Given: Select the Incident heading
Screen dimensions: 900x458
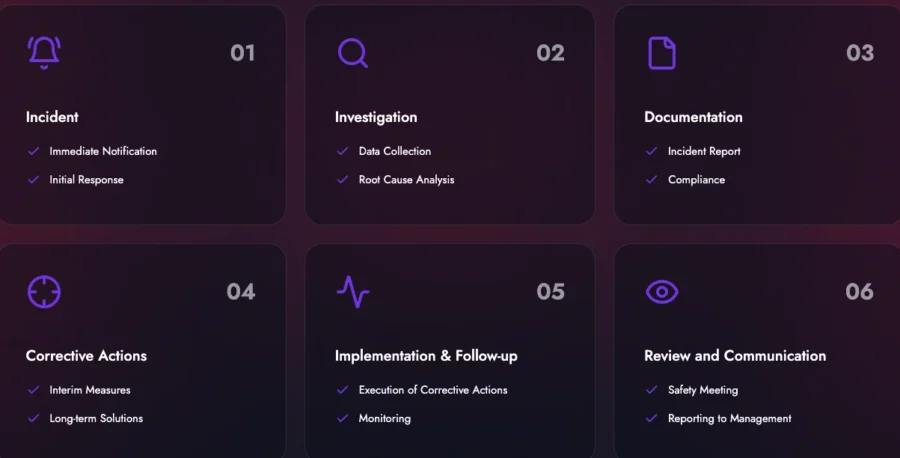Looking at the screenshot, I should 52,117.
